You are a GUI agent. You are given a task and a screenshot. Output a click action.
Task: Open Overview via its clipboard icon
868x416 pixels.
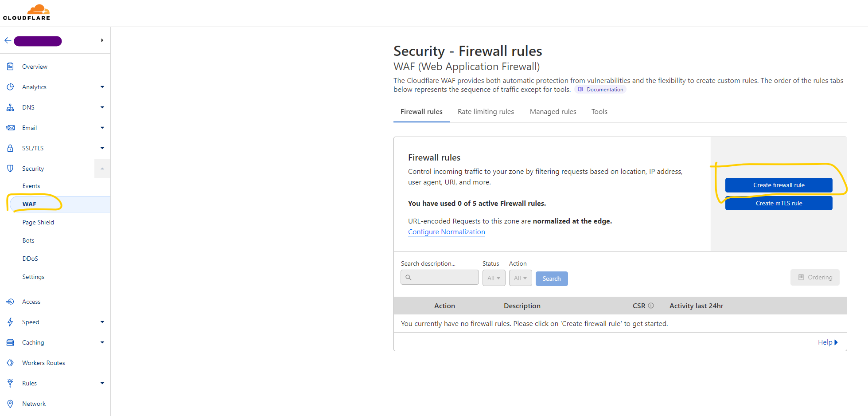click(x=10, y=67)
